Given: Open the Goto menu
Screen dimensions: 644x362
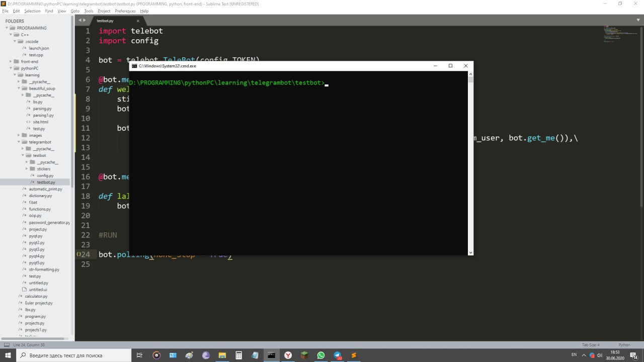Looking at the screenshot, I should click(x=75, y=11).
